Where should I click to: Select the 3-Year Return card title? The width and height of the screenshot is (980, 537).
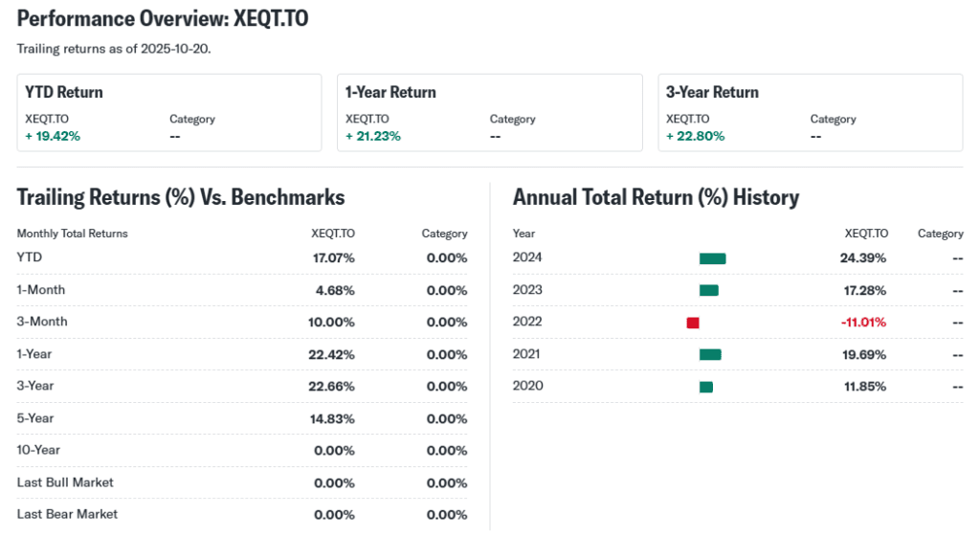point(712,93)
